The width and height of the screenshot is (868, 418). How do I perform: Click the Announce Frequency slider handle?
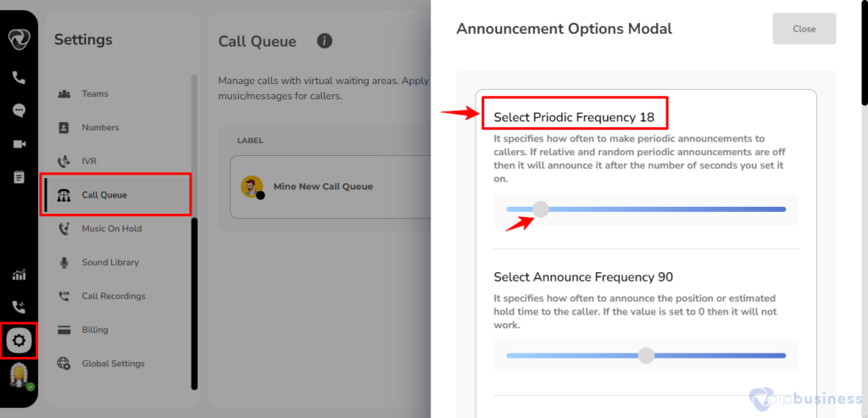point(645,355)
